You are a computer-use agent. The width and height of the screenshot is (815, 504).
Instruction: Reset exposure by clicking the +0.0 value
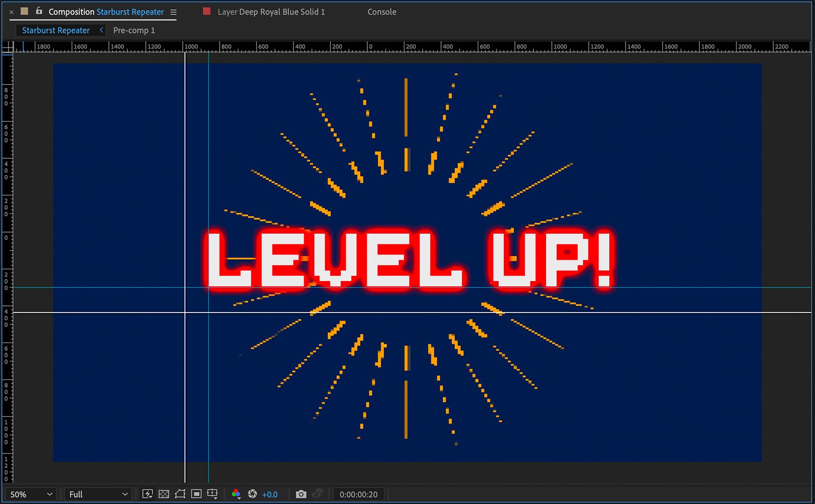(270, 494)
